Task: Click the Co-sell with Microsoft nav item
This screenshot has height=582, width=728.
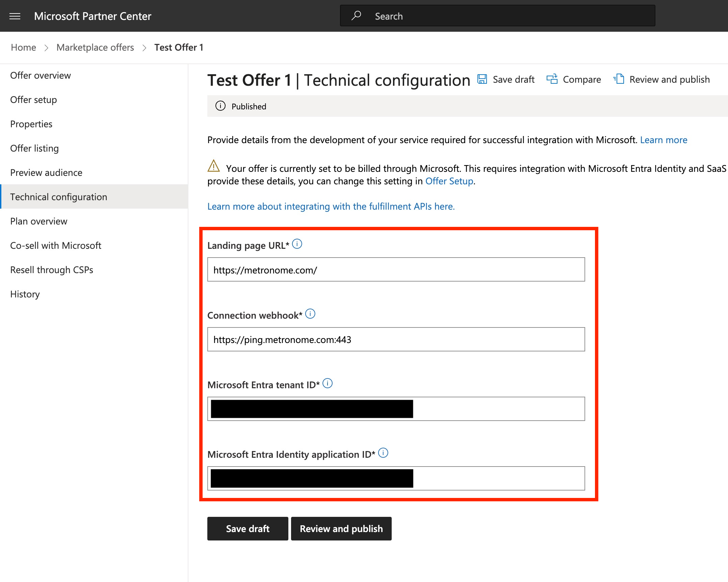Action: point(56,245)
